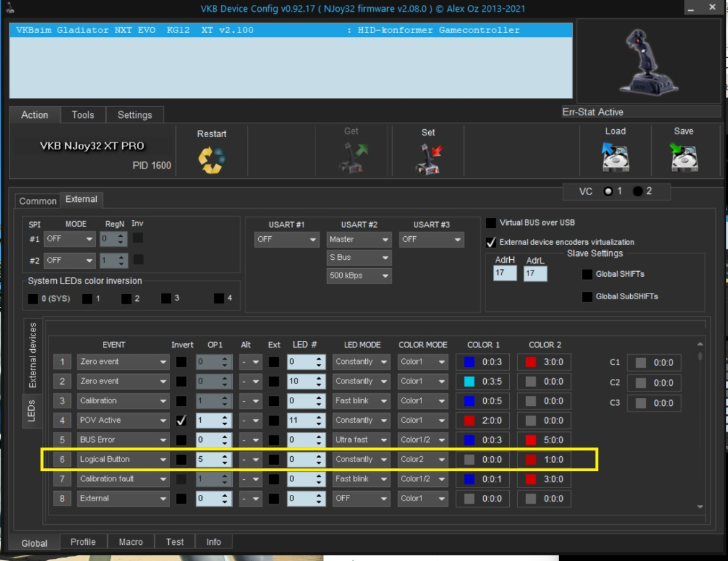Viewport: 728px width, 561px height.
Task: Click LED table scroll down arrow
Action: coord(700,507)
